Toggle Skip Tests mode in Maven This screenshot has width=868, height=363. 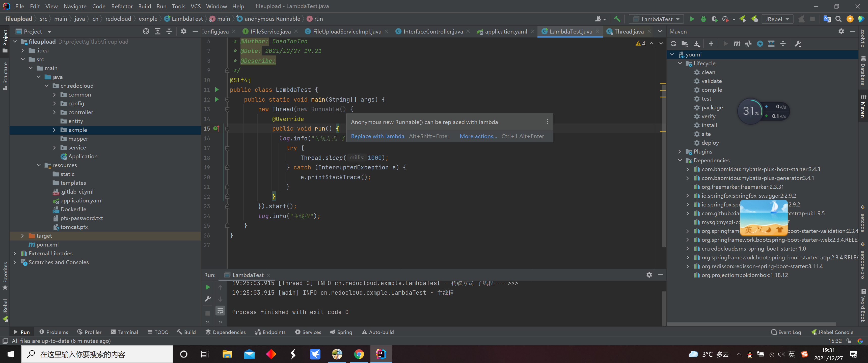[759, 44]
